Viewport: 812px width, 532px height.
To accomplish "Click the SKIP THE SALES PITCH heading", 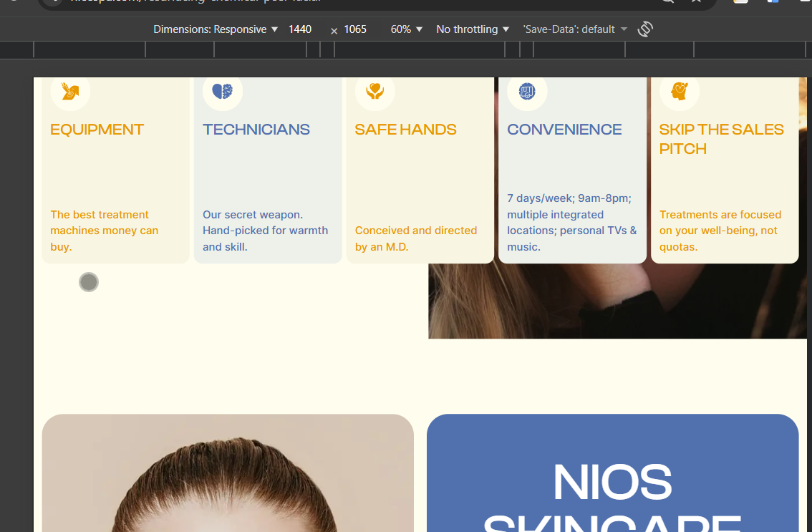I will (x=721, y=139).
